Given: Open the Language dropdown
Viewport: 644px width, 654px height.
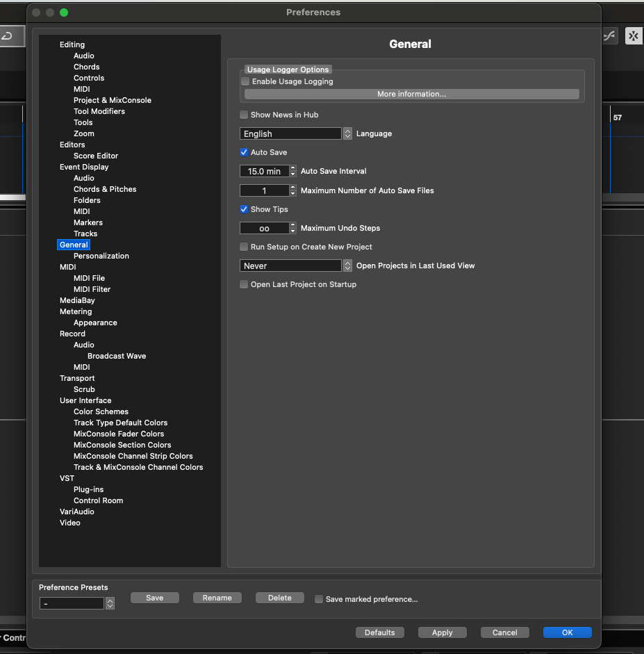Looking at the screenshot, I should pos(296,133).
